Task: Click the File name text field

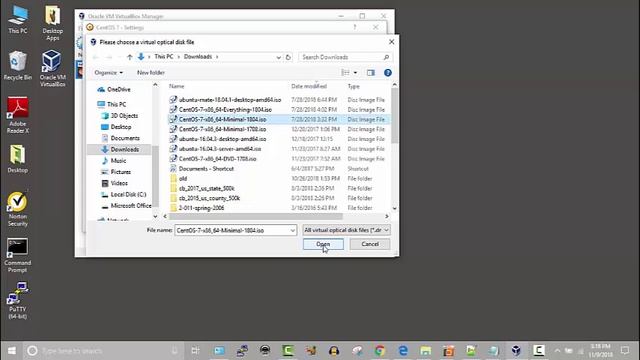Action: point(231,231)
